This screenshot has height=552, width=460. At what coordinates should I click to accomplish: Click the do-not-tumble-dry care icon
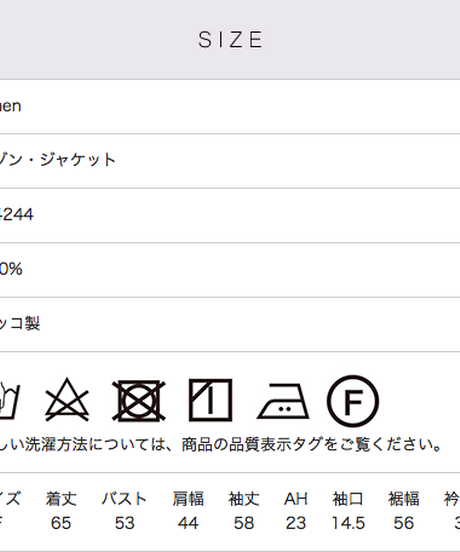pyautogui.click(x=139, y=401)
